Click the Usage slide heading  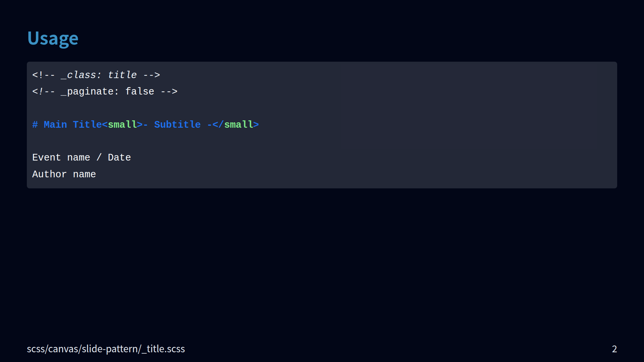53,38
